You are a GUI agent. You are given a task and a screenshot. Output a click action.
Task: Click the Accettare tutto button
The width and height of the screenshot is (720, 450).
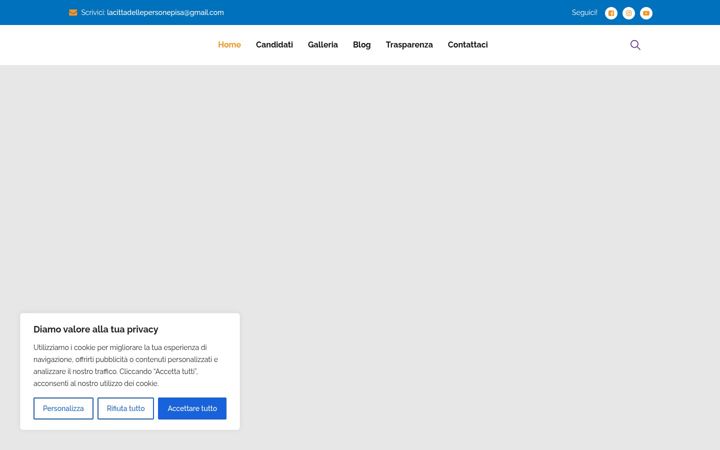(192, 408)
